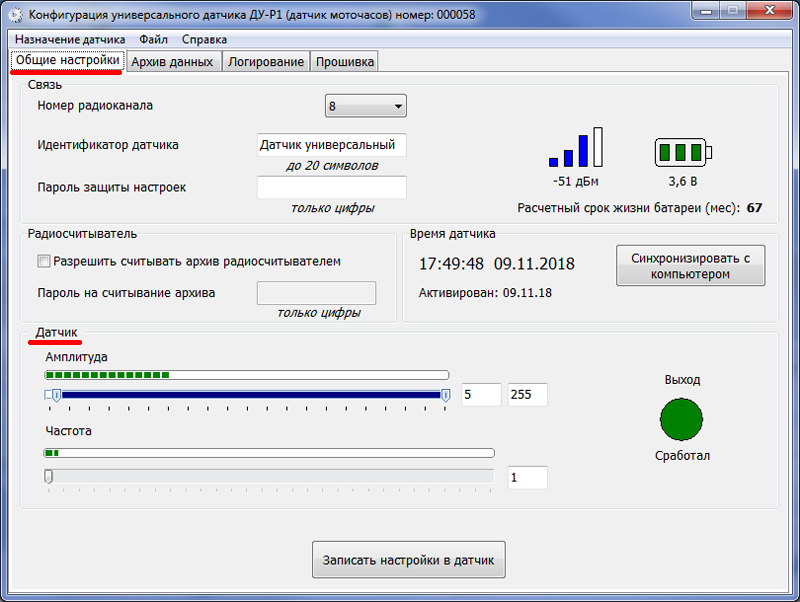Click the Сработал status label
Screen dimensions: 800x602
tap(682, 456)
